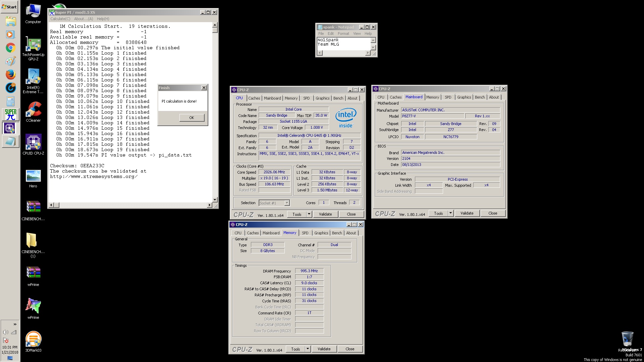
Task: Click Super PI vertical scrollbar up arrow
Action: [215, 25]
